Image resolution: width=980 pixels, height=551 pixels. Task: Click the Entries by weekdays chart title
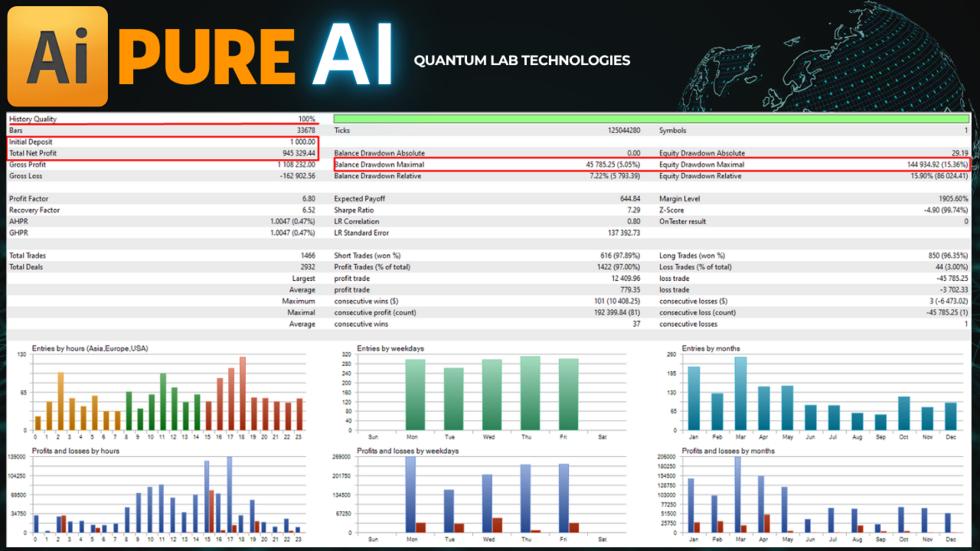390,348
